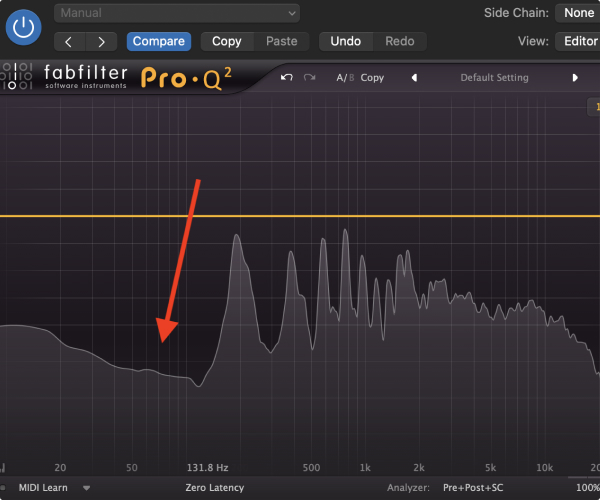Screen dimensions: 600x500
Task: Click the Copy button in the header
Action: coord(227,41)
